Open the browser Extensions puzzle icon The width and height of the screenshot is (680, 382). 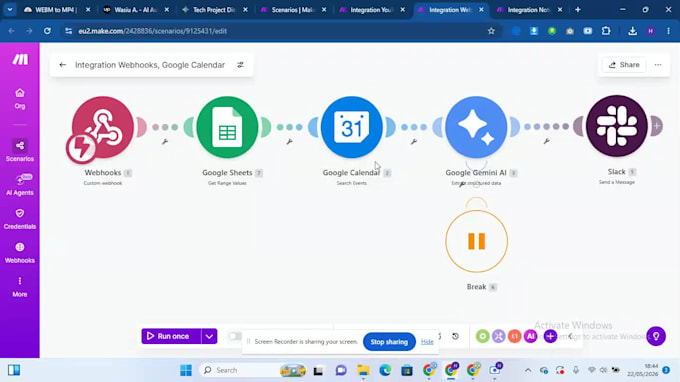pyautogui.click(x=606, y=31)
